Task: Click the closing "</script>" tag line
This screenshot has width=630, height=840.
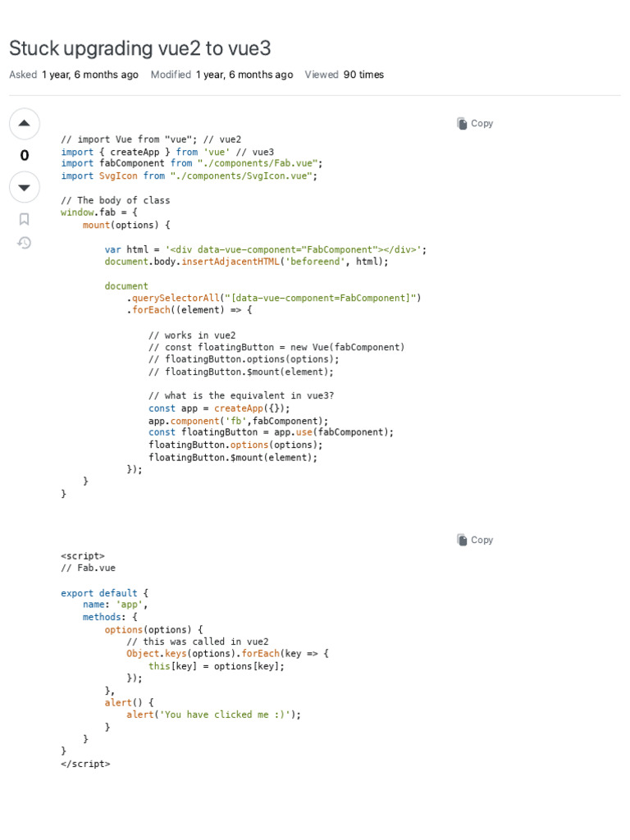Action: pyautogui.click(x=85, y=764)
